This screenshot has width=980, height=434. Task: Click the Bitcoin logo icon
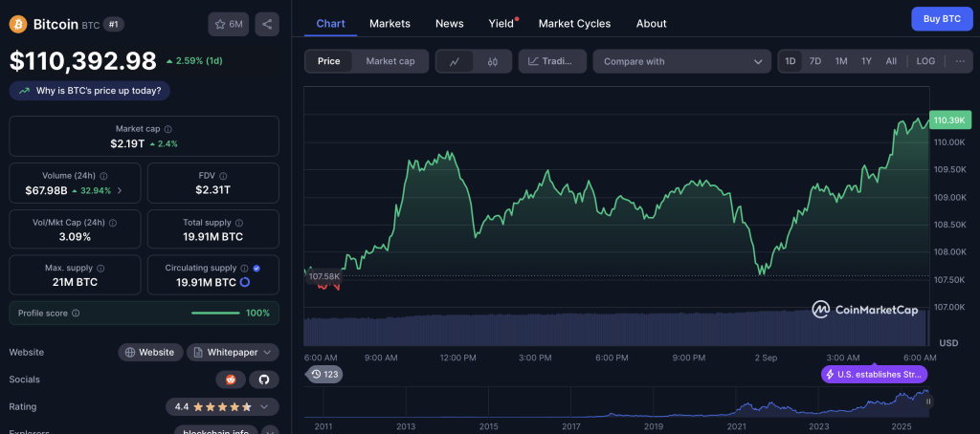pyautogui.click(x=18, y=24)
